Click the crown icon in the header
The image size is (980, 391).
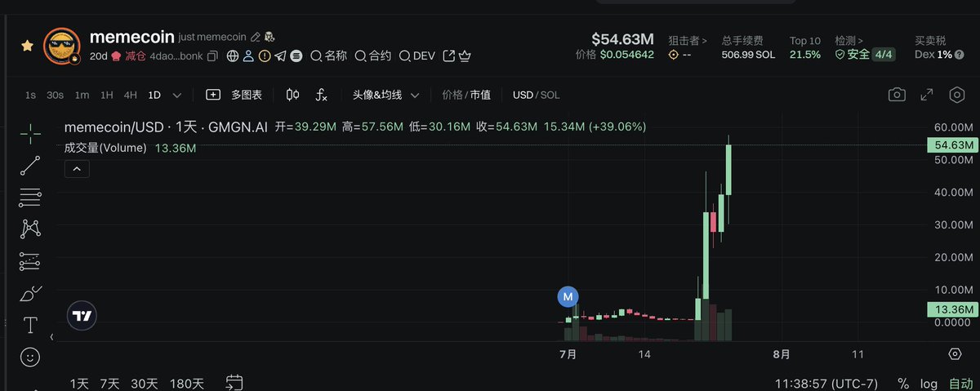(465, 56)
